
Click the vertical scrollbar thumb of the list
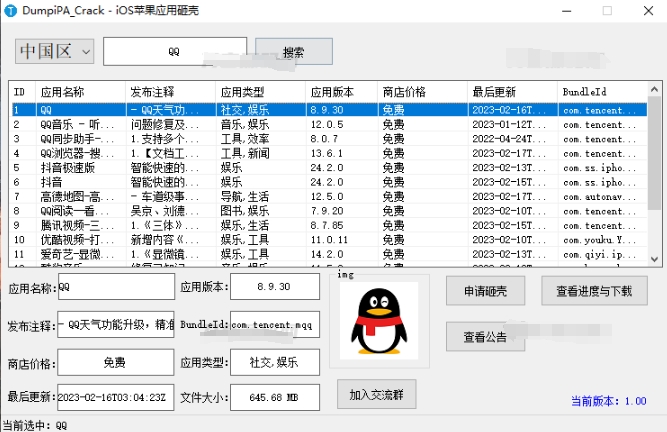coord(655,153)
